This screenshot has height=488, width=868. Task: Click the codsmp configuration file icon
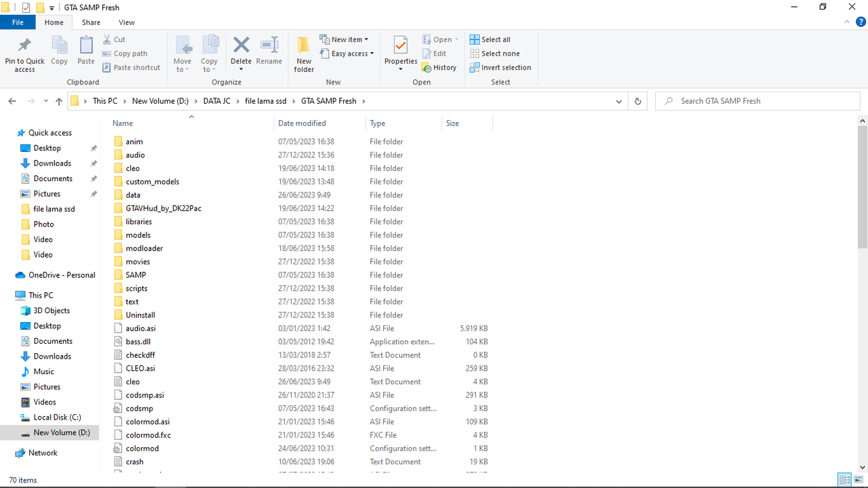pyautogui.click(x=117, y=408)
